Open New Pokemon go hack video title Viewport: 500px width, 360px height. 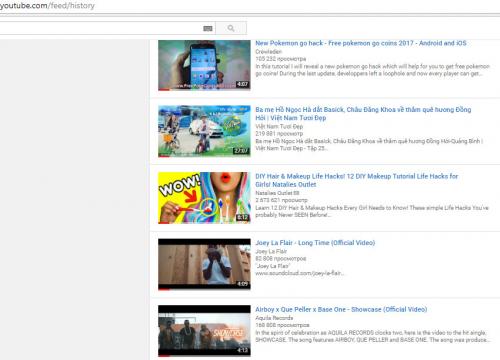point(361,43)
